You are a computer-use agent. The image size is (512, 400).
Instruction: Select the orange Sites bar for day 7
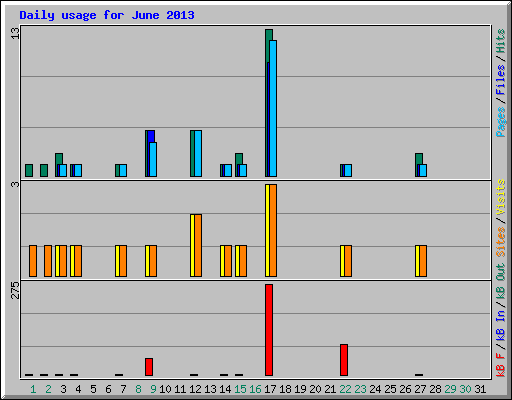[123, 261]
